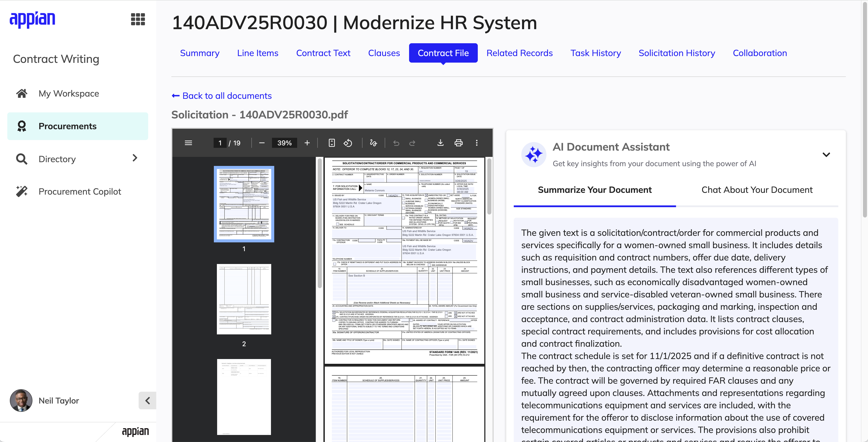Print the PDF document

458,143
